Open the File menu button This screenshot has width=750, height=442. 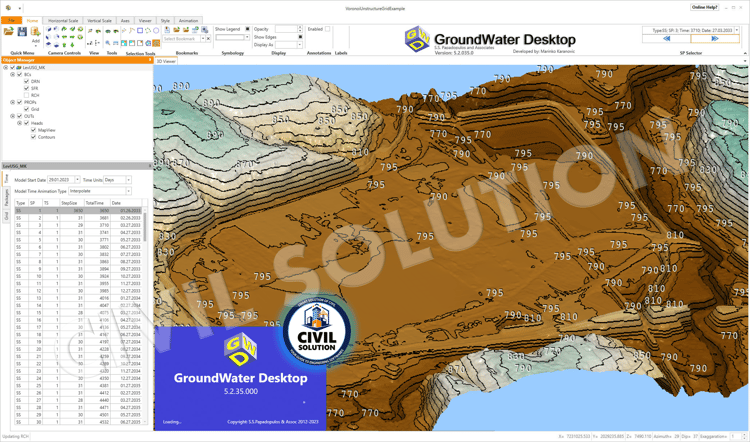click(11, 21)
